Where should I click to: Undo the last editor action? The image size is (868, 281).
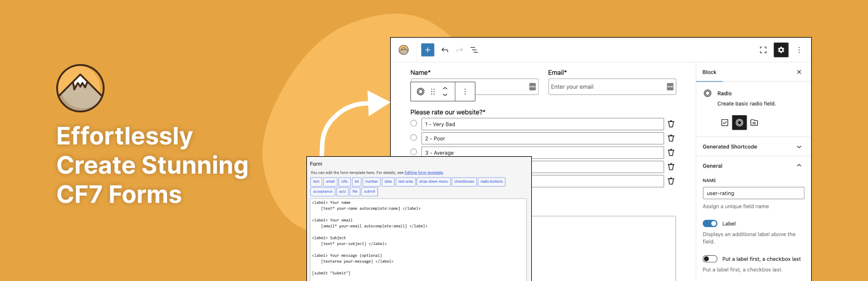click(445, 50)
